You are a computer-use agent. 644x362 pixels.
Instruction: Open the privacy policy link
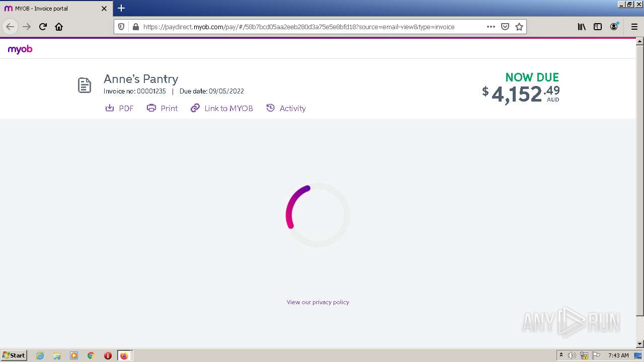[x=318, y=302]
